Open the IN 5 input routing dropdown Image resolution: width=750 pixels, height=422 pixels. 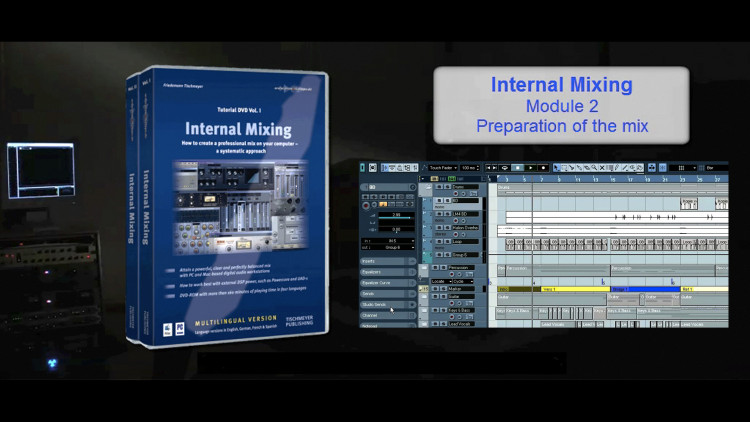point(388,241)
